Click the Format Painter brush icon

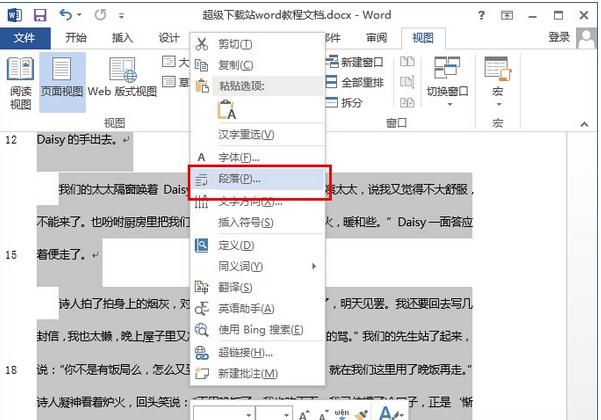click(361, 415)
